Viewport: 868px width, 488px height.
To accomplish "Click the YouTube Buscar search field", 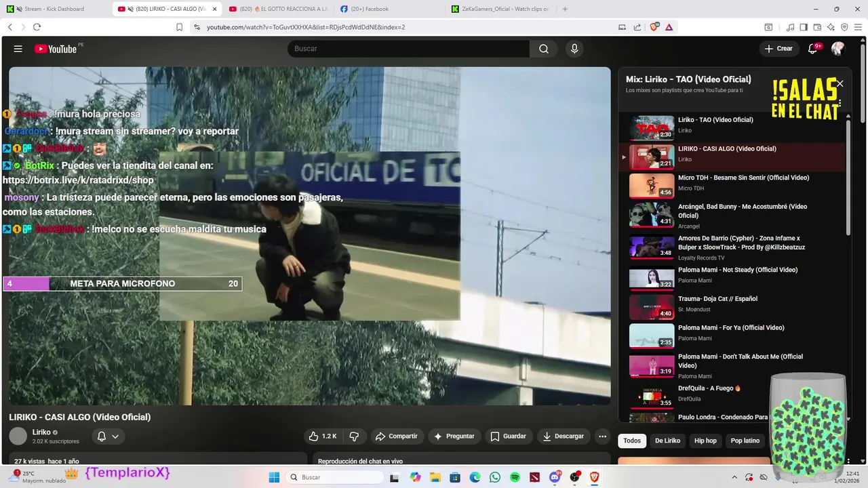I will click(x=408, y=49).
